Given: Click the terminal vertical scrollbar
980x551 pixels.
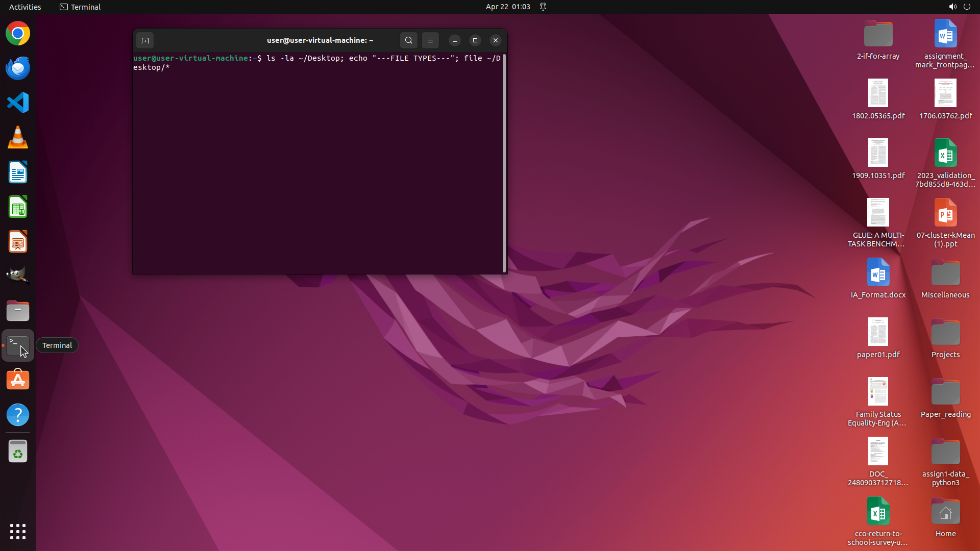Looking at the screenshot, I should [x=504, y=163].
